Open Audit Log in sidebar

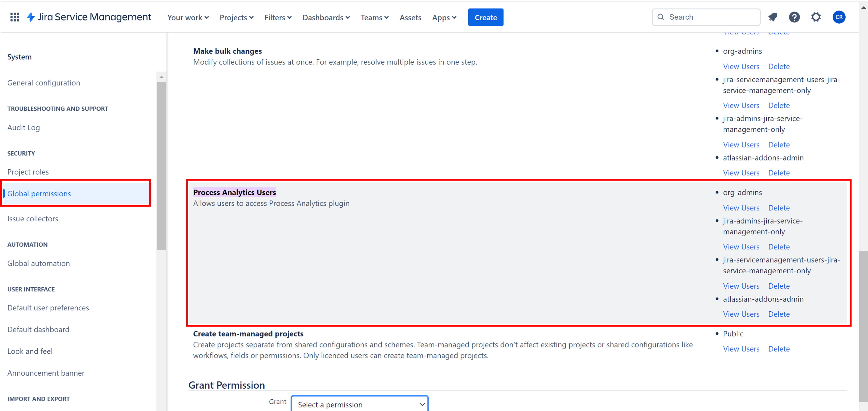point(24,127)
